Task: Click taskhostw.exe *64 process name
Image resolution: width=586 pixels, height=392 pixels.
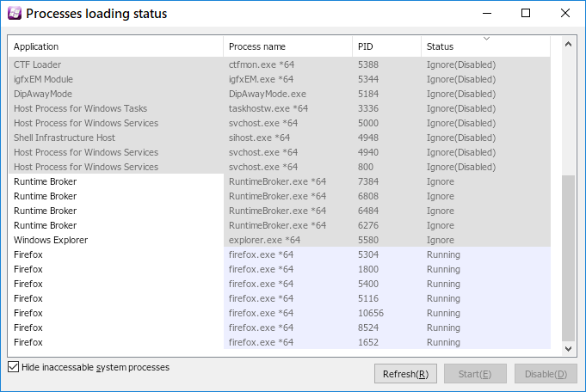Action: coord(268,108)
